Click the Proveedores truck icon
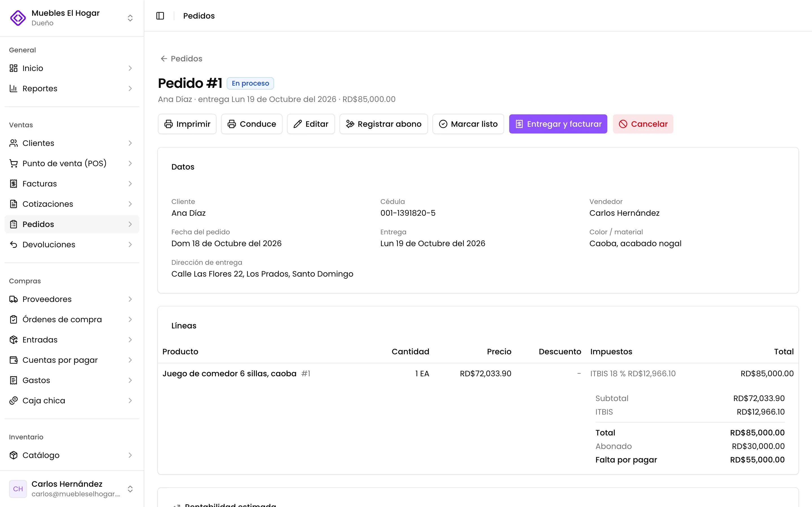Screen dimensions: 812x507 coord(14,299)
